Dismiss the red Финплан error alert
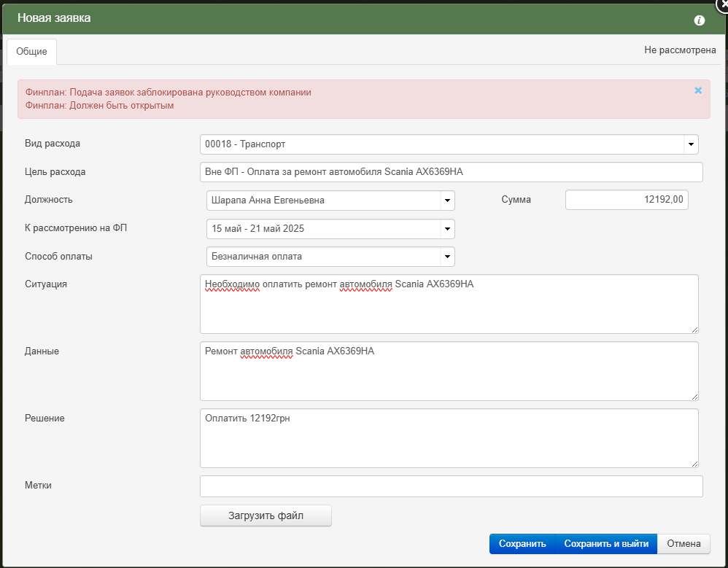The height and width of the screenshot is (568, 728). [x=698, y=90]
